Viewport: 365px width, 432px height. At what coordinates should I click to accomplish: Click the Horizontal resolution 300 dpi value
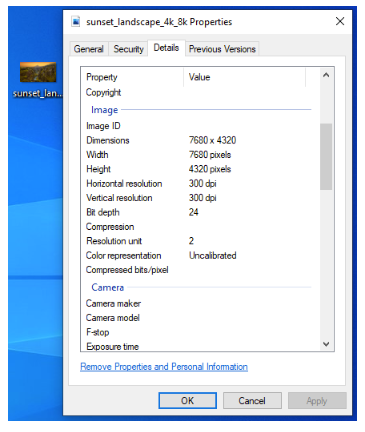(203, 183)
